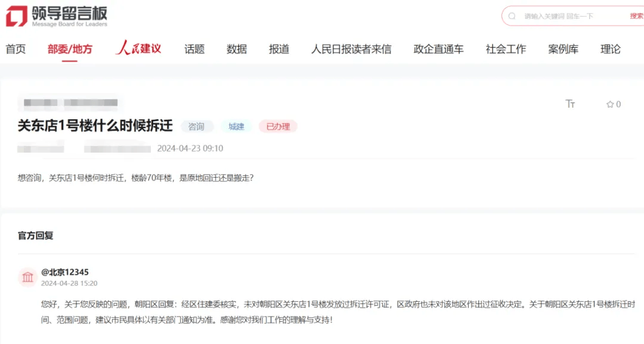
Task: Open 社会工作 nav item
Action: coord(506,49)
